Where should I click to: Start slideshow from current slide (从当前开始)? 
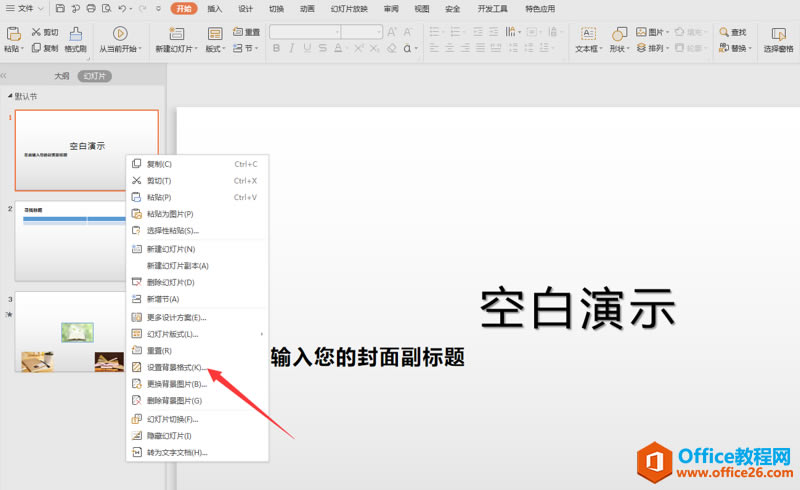coord(120,34)
